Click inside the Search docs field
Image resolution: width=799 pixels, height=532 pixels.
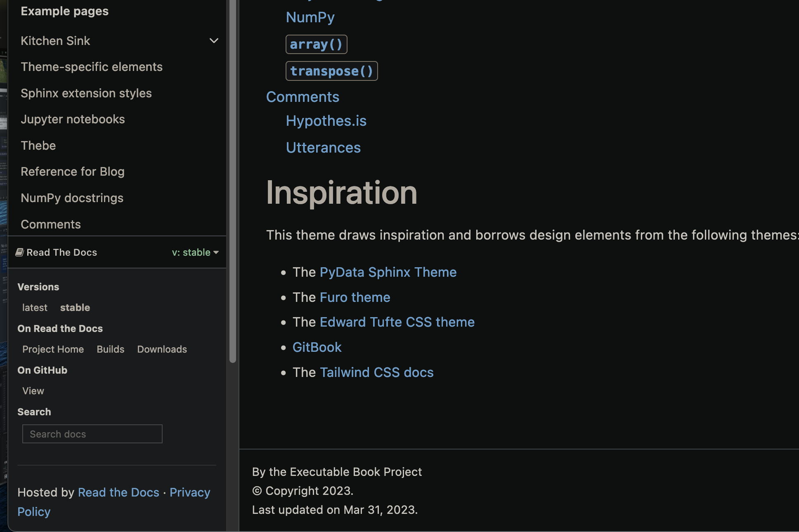tap(92, 433)
